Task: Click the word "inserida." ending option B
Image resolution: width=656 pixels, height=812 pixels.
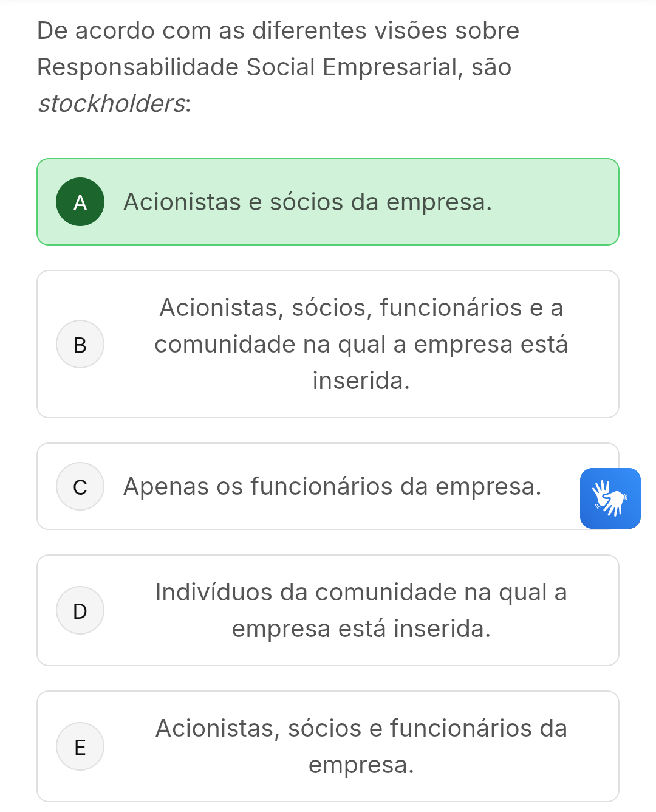Action: pyautogui.click(x=361, y=381)
